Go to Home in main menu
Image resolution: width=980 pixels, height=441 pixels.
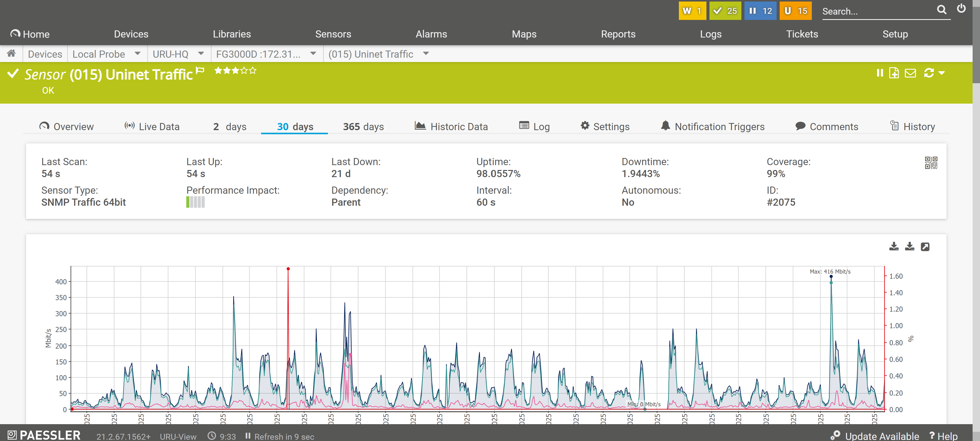point(30,34)
